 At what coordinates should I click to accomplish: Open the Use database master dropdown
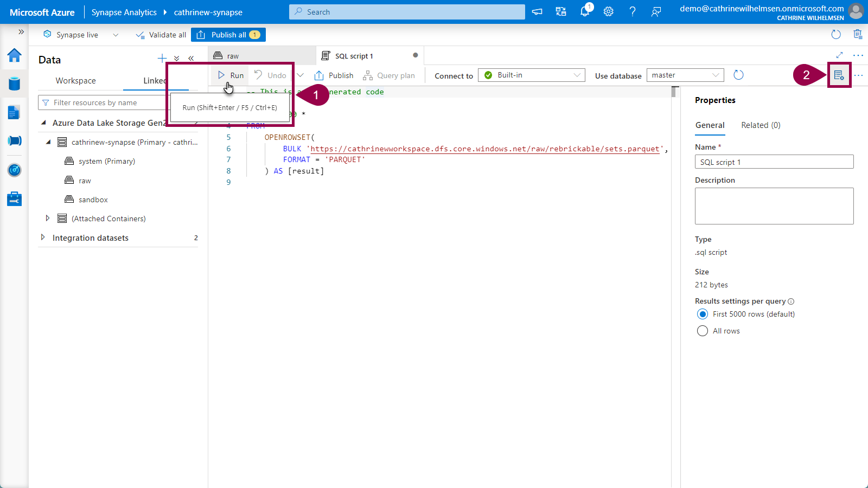(x=685, y=75)
